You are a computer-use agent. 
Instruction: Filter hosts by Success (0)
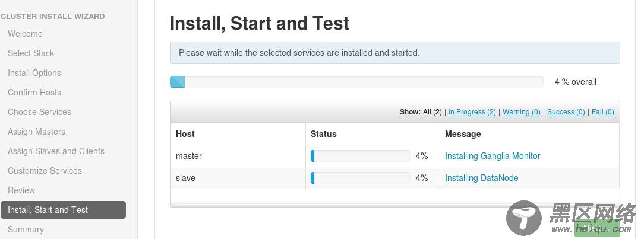click(566, 112)
